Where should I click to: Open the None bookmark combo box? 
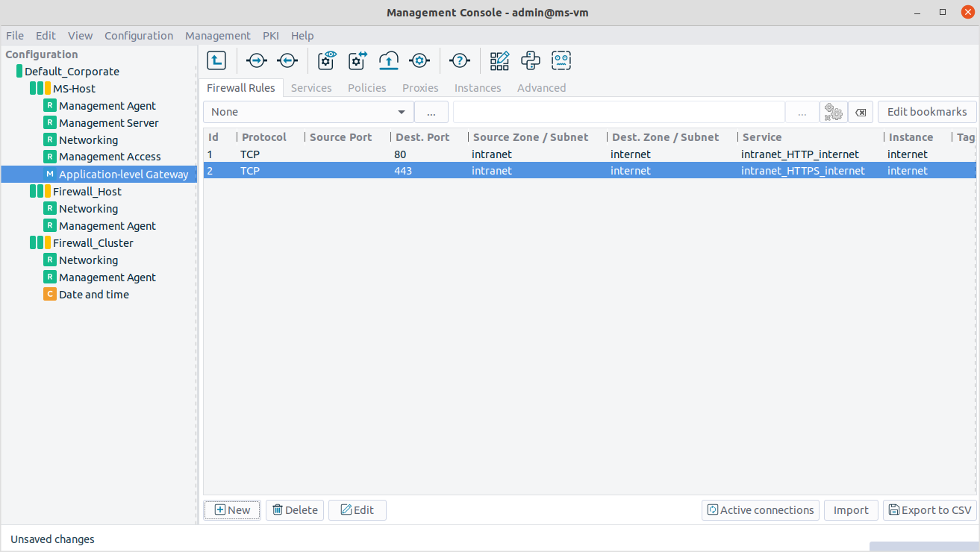(x=308, y=112)
